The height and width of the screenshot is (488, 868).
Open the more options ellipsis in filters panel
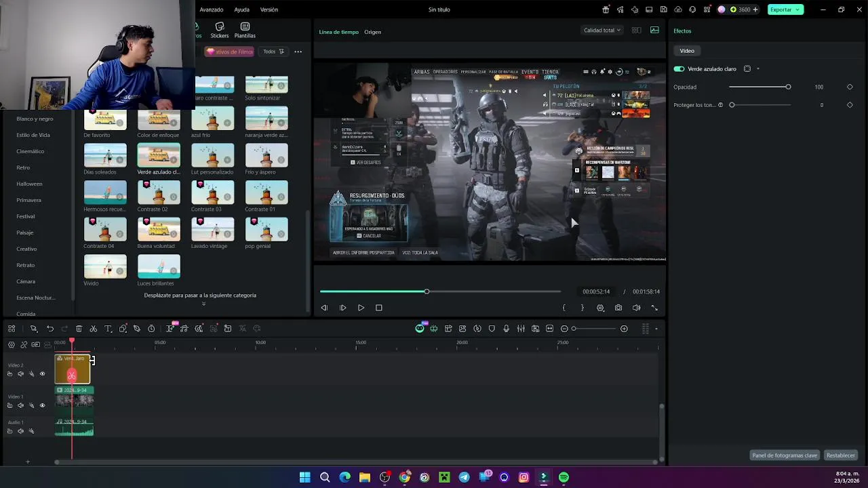pyautogui.click(x=298, y=52)
